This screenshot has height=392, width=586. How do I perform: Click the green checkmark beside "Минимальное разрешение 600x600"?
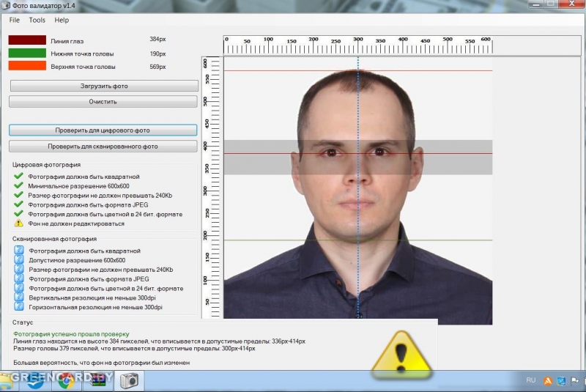coord(19,186)
